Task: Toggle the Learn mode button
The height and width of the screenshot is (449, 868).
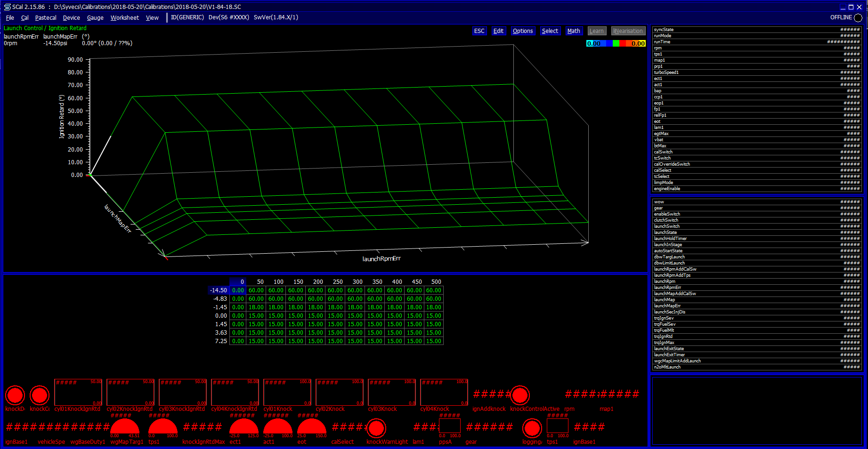Action: tap(596, 31)
